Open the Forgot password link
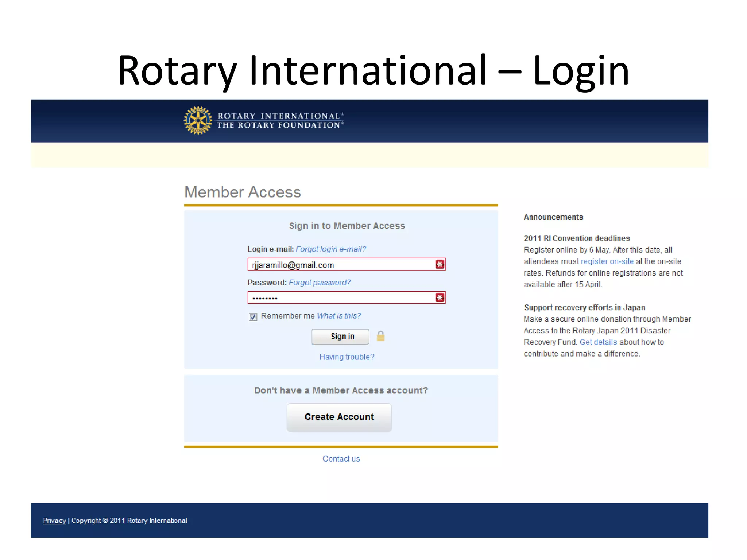 click(x=320, y=283)
